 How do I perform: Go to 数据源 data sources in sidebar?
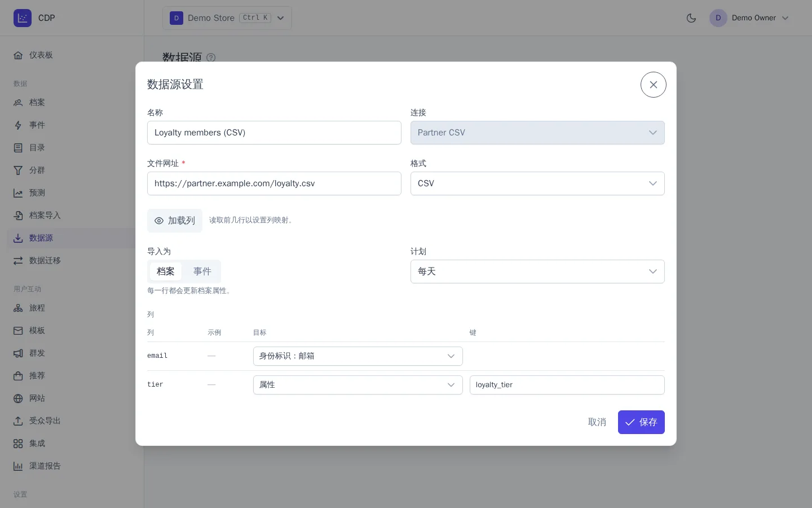click(x=72, y=238)
